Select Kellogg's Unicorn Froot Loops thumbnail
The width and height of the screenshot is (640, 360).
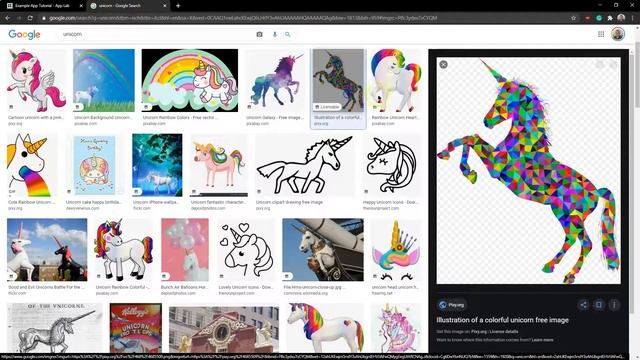(x=136, y=328)
